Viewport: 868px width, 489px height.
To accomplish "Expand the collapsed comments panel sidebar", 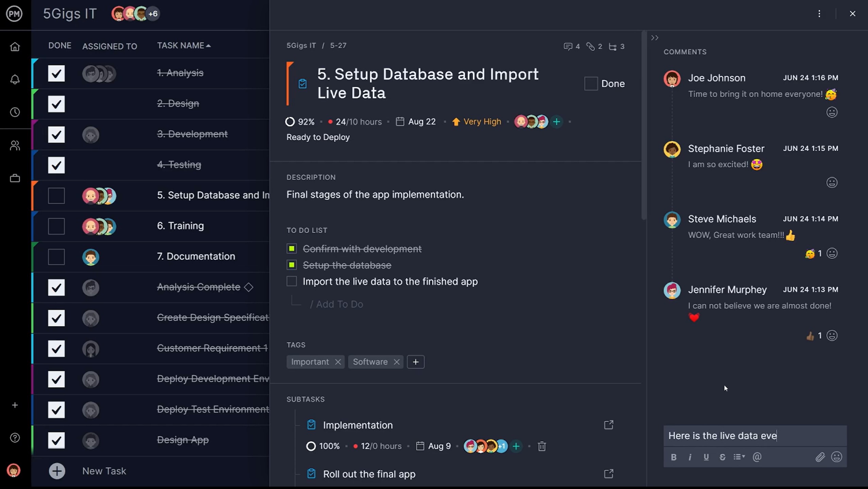I will coord(654,37).
